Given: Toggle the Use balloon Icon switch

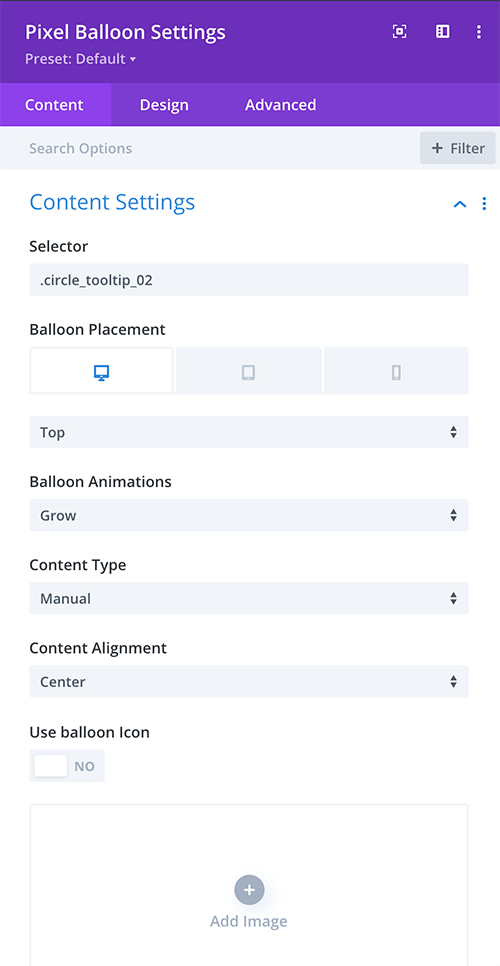Looking at the screenshot, I should [x=67, y=766].
